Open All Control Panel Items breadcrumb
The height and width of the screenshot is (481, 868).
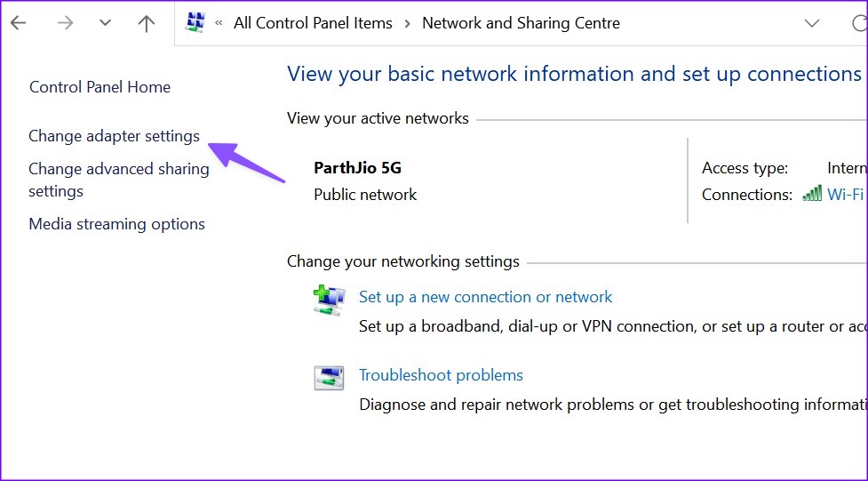tap(313, 23)
